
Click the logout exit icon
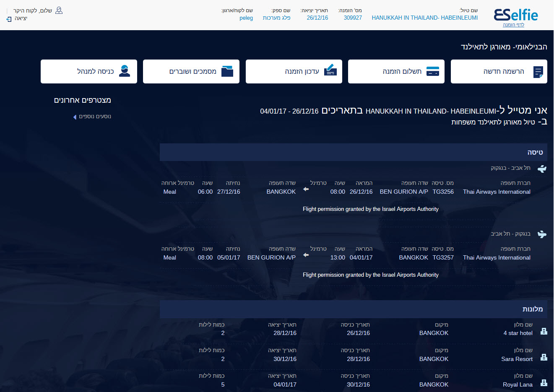[x=9, y=19]
